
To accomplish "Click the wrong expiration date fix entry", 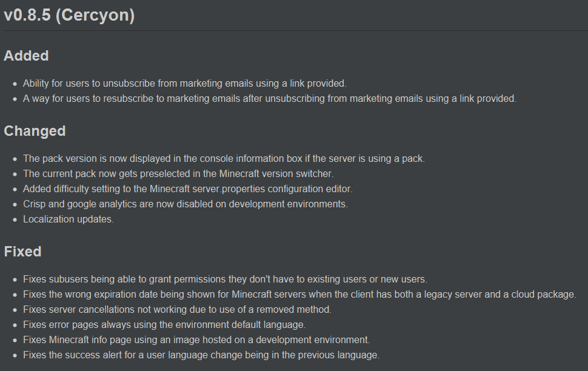I will pyautogui.click(x=299, y=295).
